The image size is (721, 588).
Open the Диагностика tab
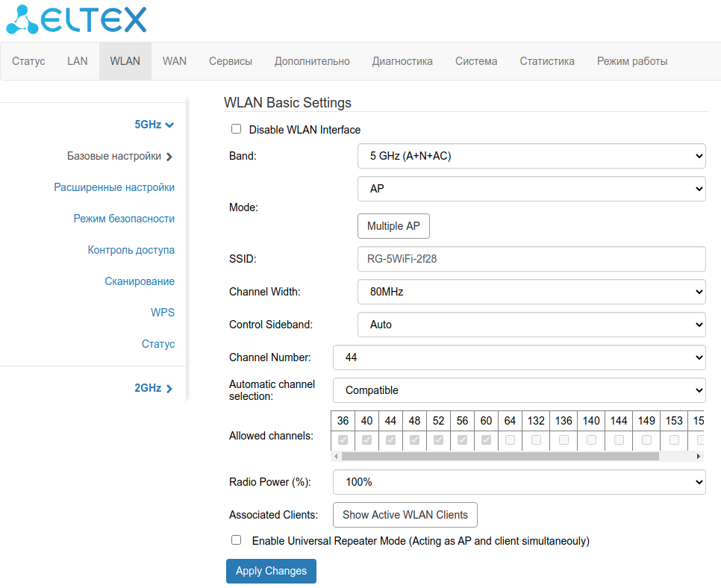click(402, 61)
